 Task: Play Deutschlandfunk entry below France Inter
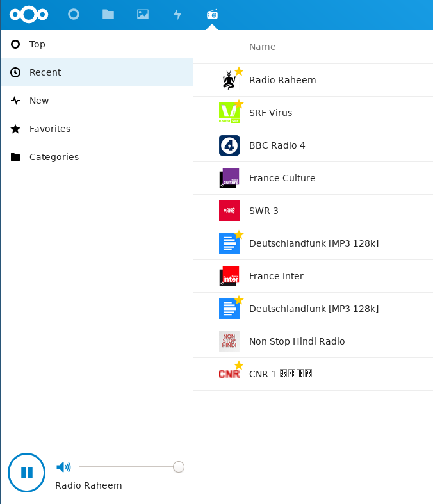coord(314,309)
